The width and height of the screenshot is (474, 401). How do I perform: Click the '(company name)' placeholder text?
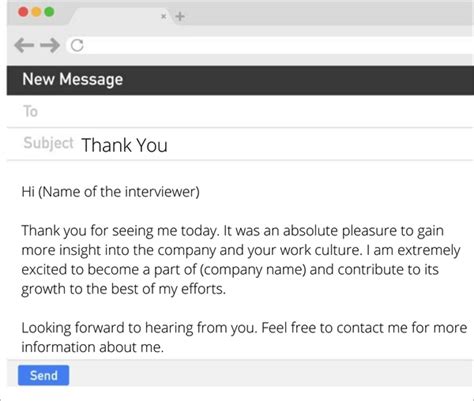click(x=253, y=270)
